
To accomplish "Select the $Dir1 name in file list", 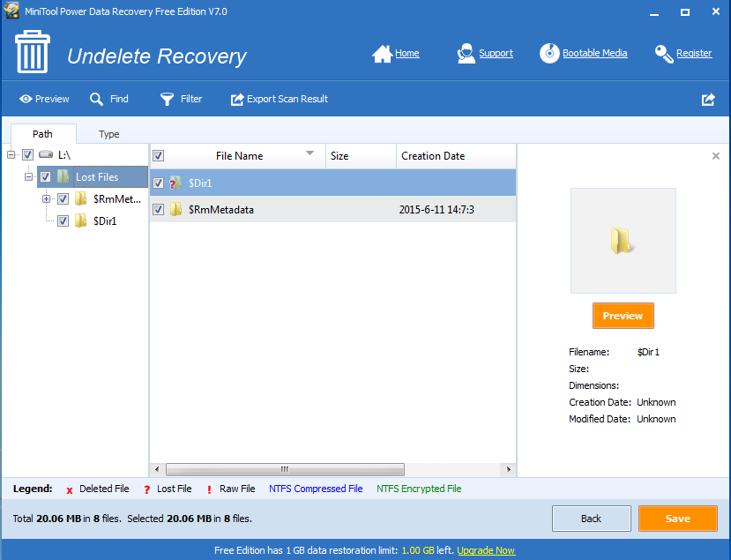I will click(200, 183).
